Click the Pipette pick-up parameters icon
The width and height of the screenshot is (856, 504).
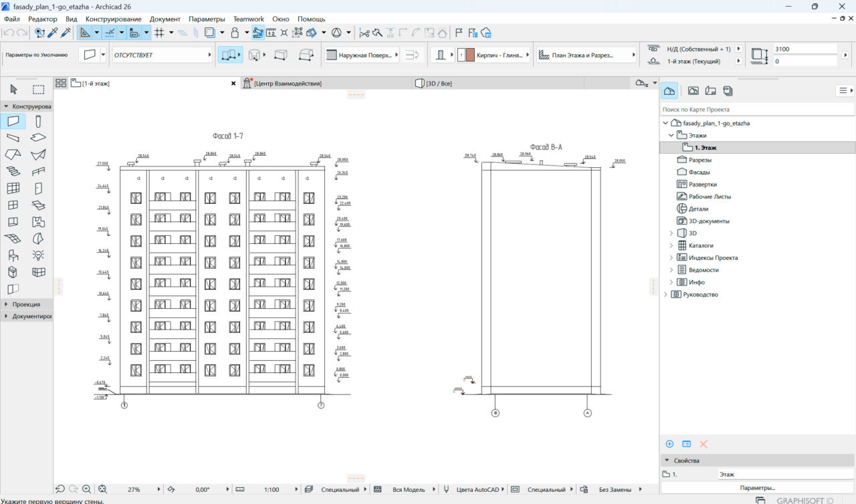[x=53, y=32]
